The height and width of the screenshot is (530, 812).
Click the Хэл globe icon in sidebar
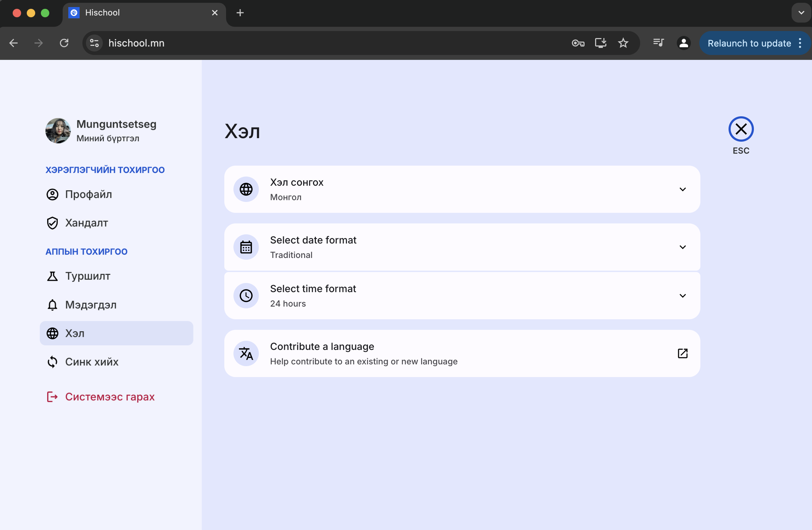tap(52, 333)
